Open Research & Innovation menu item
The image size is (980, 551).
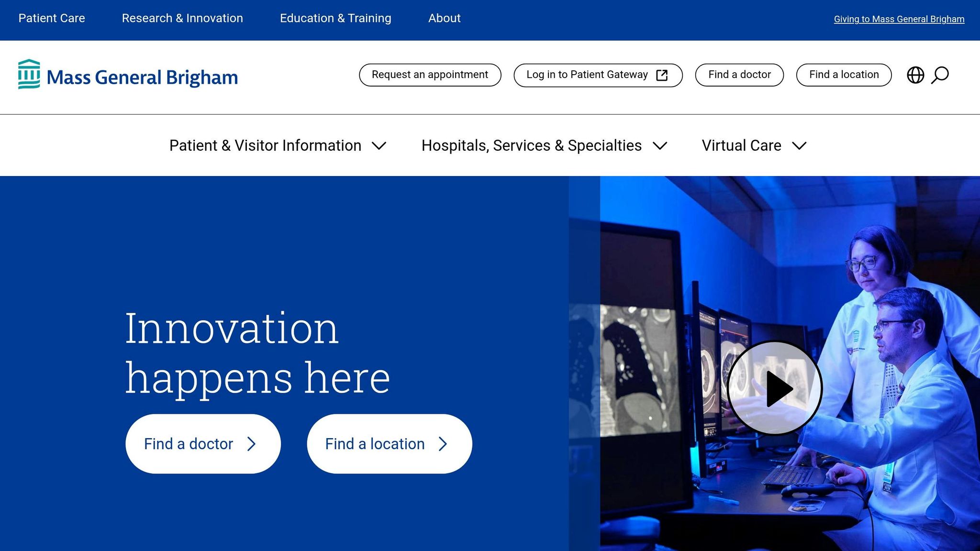pyautogui.click(x=182, y=18)
